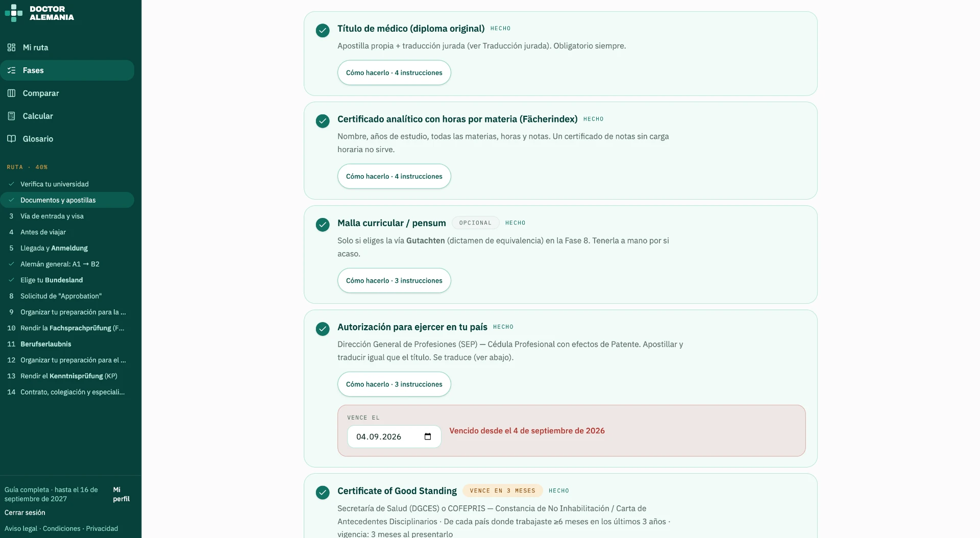
Task: Open the Calcular calculator icon
Action: (11, 116)
